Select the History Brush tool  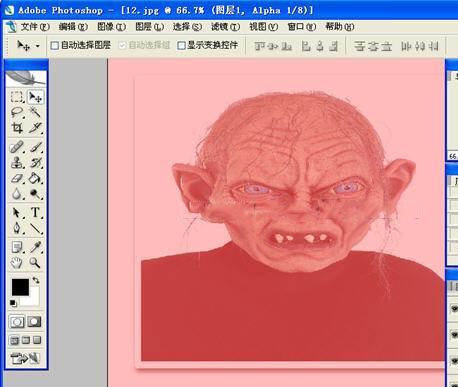[x=35, y=162]
